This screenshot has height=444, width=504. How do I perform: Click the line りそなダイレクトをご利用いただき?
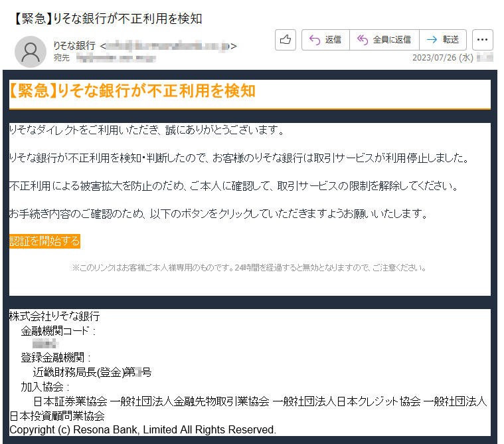[147, 130]
